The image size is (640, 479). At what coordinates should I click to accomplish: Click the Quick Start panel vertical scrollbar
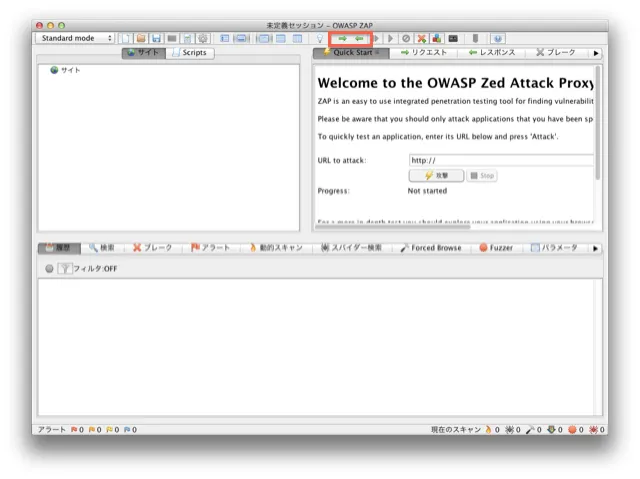(x=598, y=120)
